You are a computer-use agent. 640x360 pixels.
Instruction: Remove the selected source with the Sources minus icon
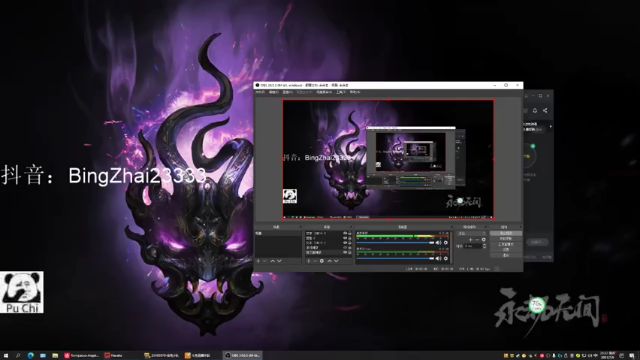pyautogui.click(x=315, y=261)
